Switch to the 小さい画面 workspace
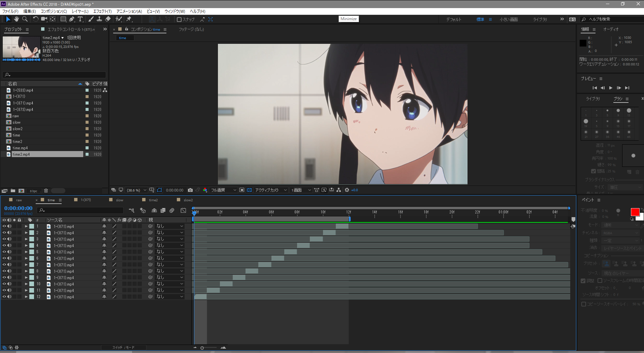The width and height of the screenshot is (644, 353). tap(509, 20)
